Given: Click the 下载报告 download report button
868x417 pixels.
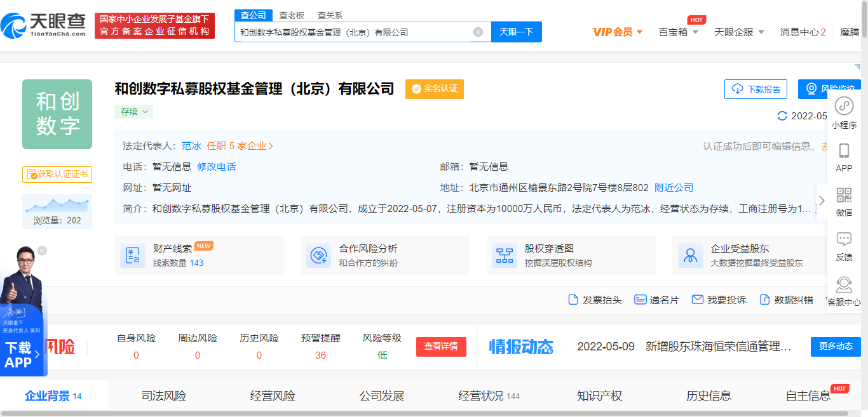Looking at the screenshot, I should (x=756, y=89).
